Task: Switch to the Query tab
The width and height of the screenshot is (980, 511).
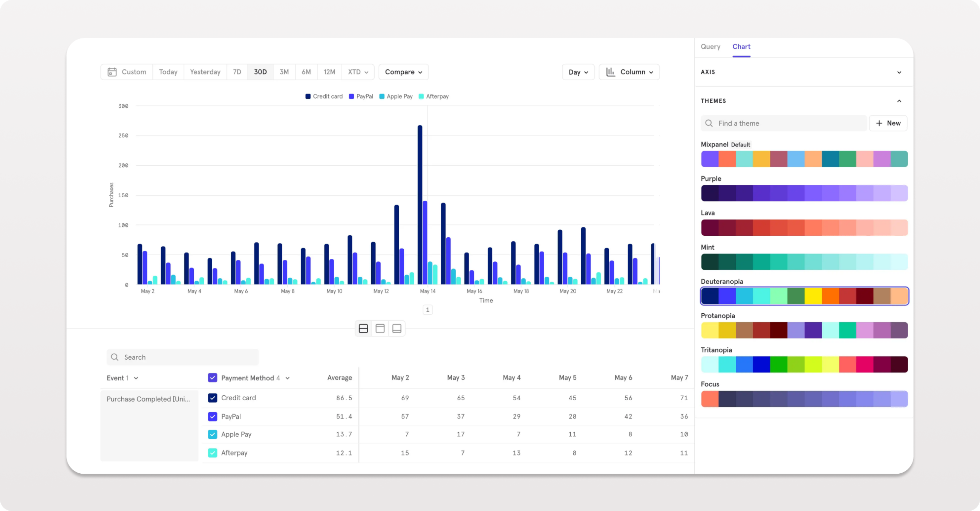Action: click(710, 46)
